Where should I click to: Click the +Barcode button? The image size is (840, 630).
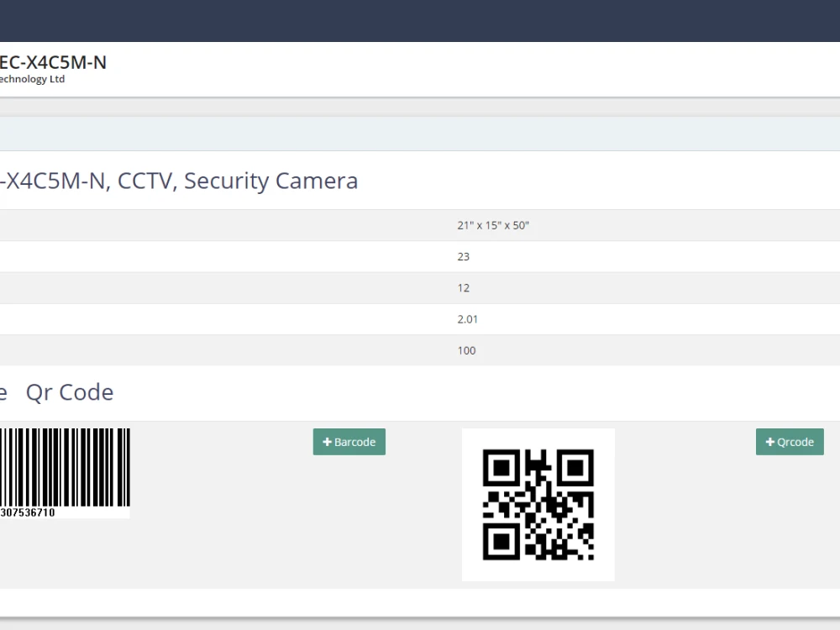point(349,442)
